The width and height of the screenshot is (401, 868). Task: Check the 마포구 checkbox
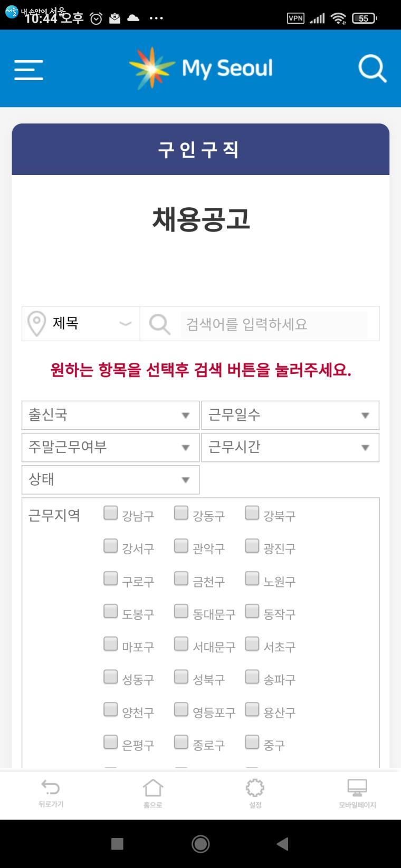110,644
